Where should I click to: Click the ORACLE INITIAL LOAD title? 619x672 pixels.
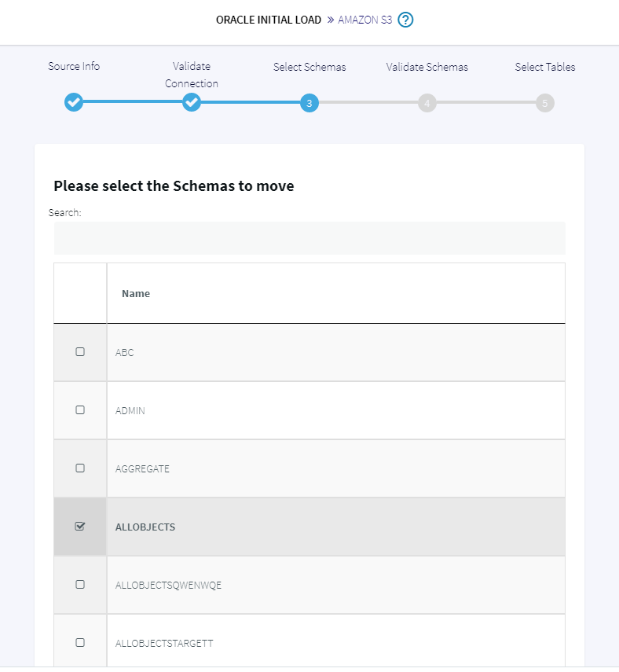[269, 20]
